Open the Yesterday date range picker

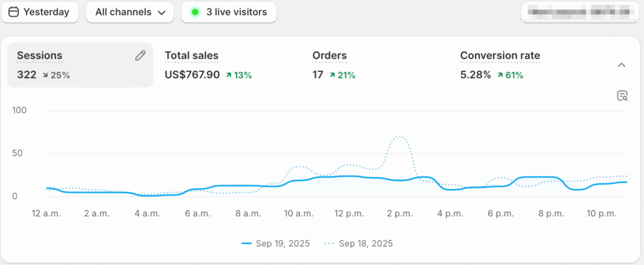(x=40, y=12)
